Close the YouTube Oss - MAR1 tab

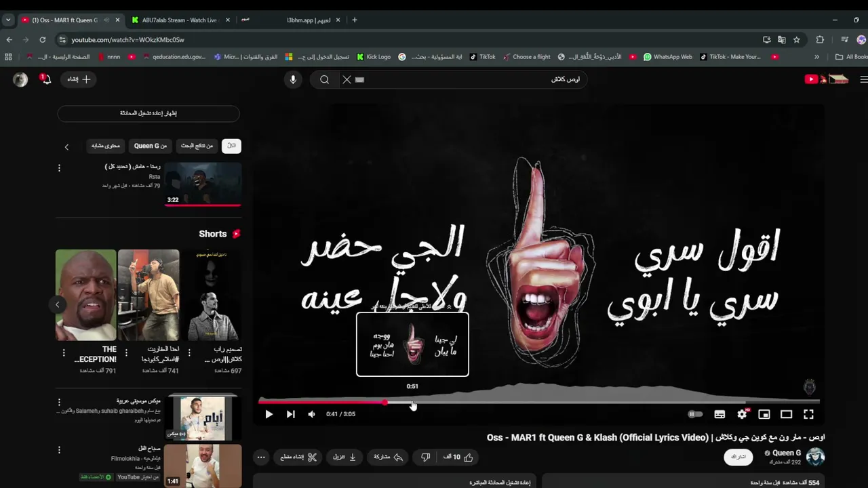pyautogui.click(x=118, y=20)
